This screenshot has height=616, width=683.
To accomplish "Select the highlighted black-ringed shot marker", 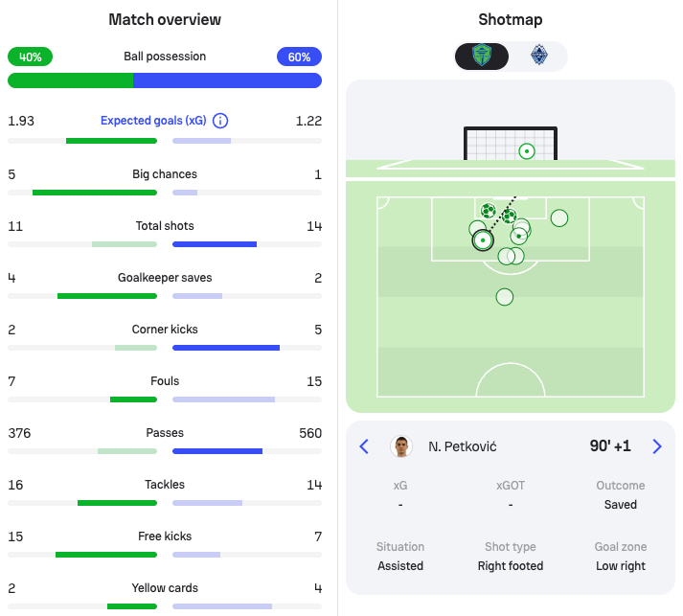I will click(483, 240).
